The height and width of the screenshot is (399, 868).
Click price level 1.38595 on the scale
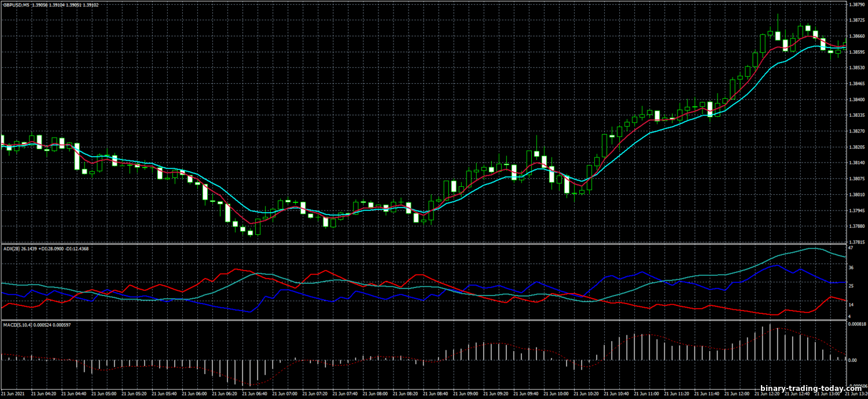tap(856, 52)
